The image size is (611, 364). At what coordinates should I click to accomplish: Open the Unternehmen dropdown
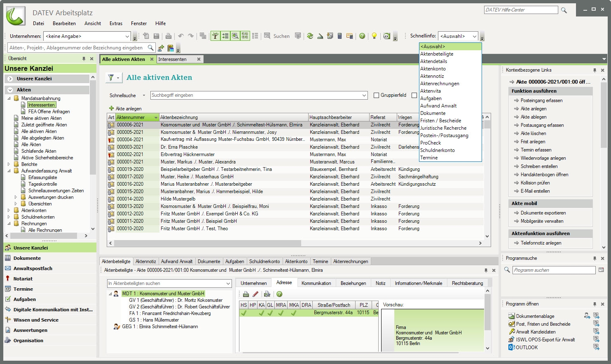click(127, 37)
